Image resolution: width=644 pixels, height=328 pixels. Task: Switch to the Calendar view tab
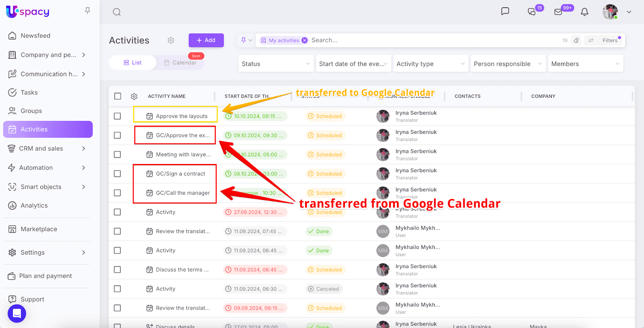click(x=180, y=62)
